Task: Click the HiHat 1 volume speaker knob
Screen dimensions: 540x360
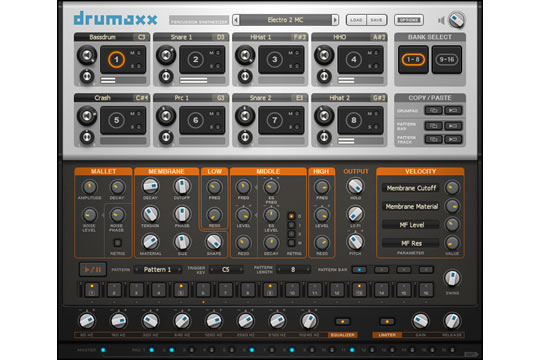Action: point(245,55)
